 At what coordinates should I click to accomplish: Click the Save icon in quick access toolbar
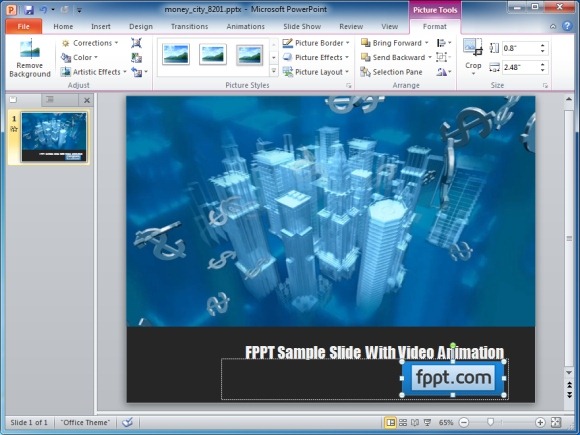(x=29, y=9)
